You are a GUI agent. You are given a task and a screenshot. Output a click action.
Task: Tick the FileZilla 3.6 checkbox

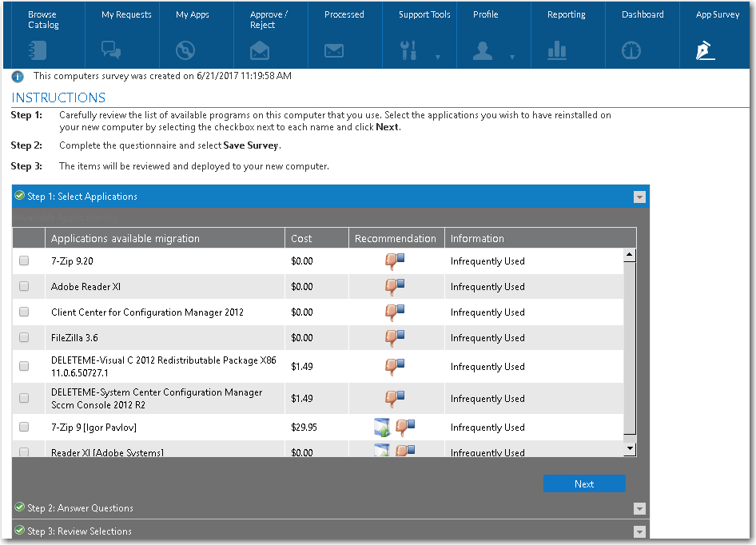click(x=24, y=337)
